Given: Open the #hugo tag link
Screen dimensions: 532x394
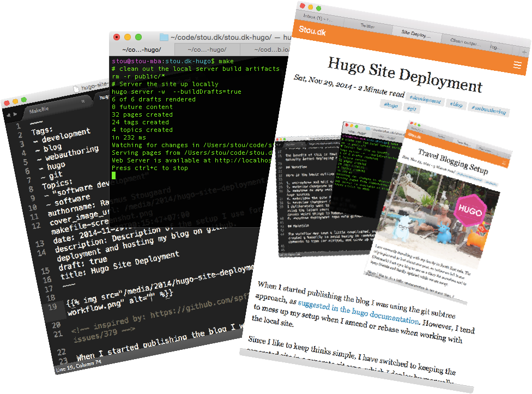Looking at the screenshot, I should pos(390,105).
